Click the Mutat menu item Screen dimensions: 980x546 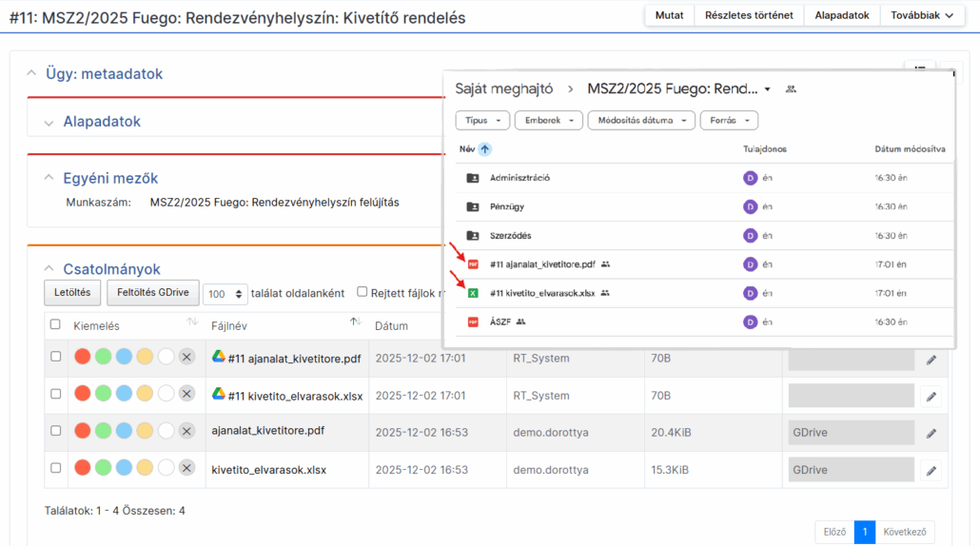(x=669, y=15)
